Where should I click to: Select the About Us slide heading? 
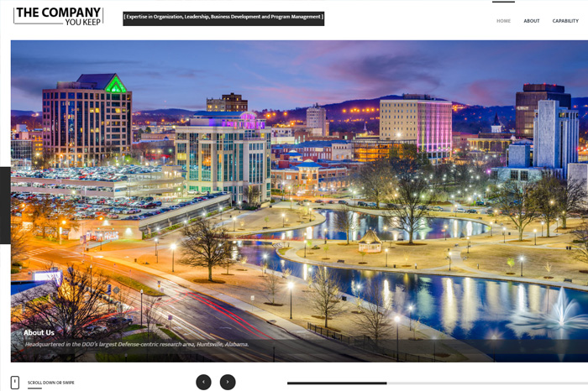point(39,332)
